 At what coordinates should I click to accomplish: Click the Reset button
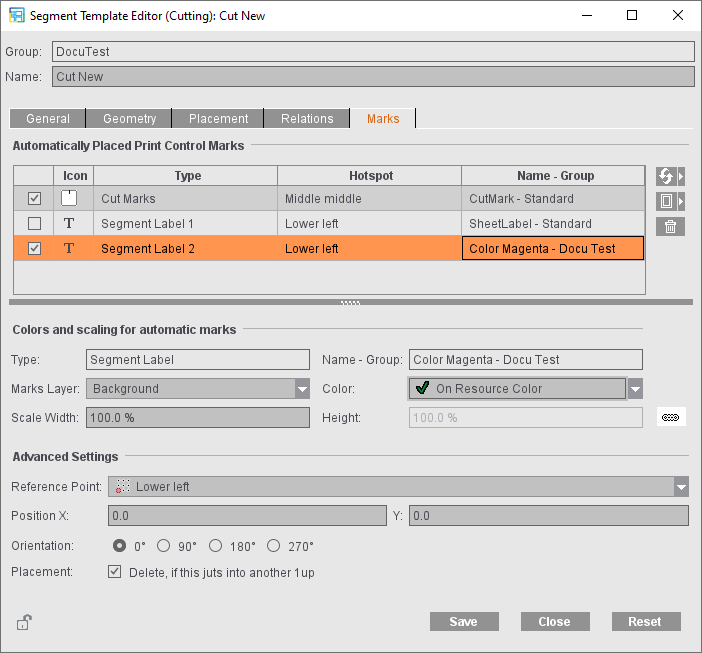645,622
